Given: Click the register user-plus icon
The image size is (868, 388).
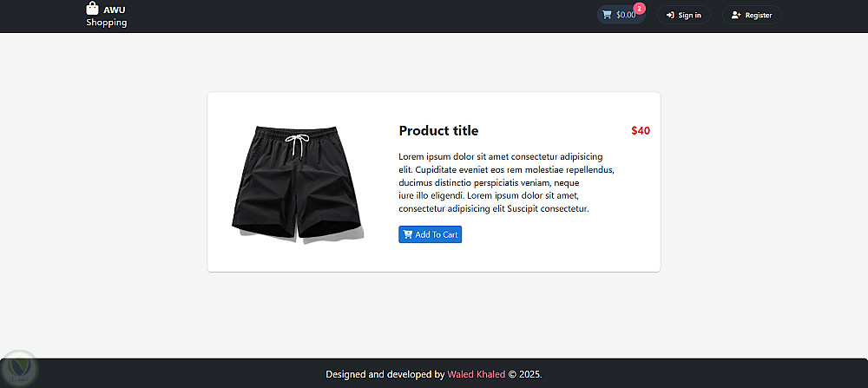Looking at the screenshot, I should tap(736, 15).
